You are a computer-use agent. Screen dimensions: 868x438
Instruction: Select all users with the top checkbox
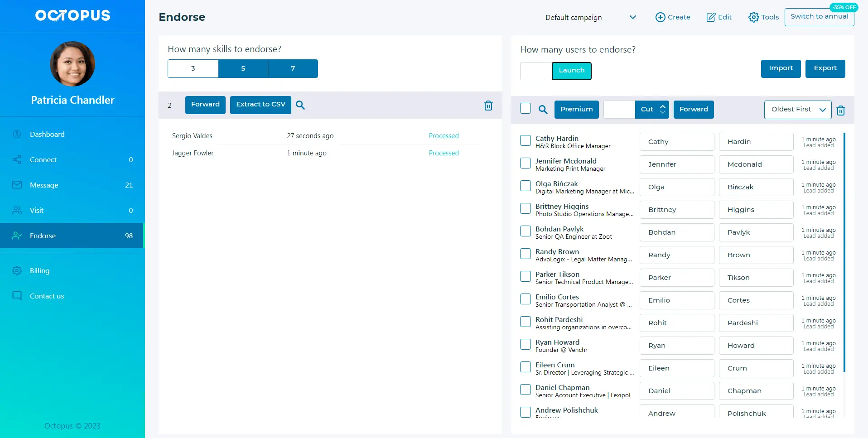click(525, 108)
